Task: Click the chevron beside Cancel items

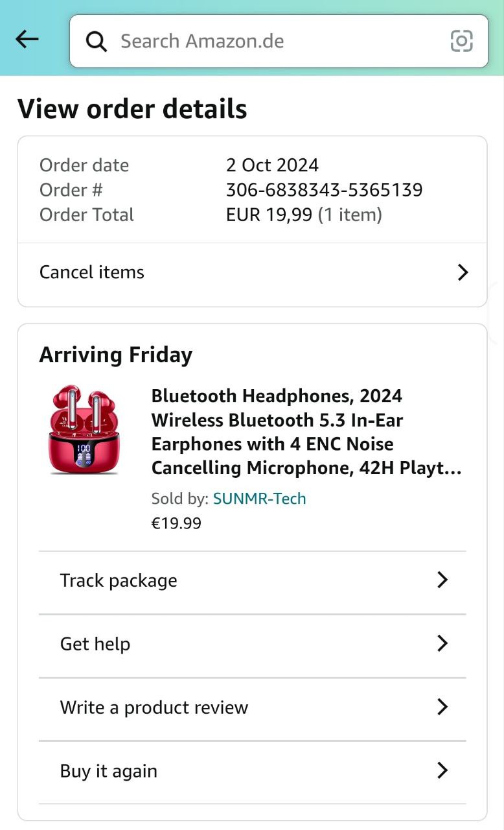Action: 463,272
